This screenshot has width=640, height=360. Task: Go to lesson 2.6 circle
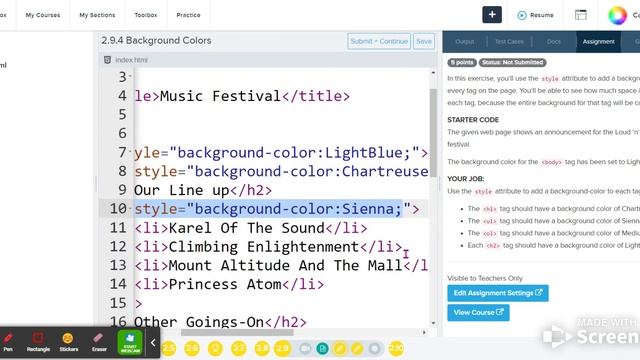[x=192, y=349]
